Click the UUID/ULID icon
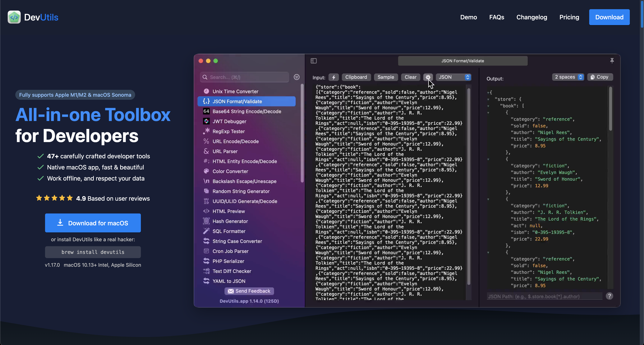Image resolution: width=644 pixels, height=345 pixels. pos(206,201)
